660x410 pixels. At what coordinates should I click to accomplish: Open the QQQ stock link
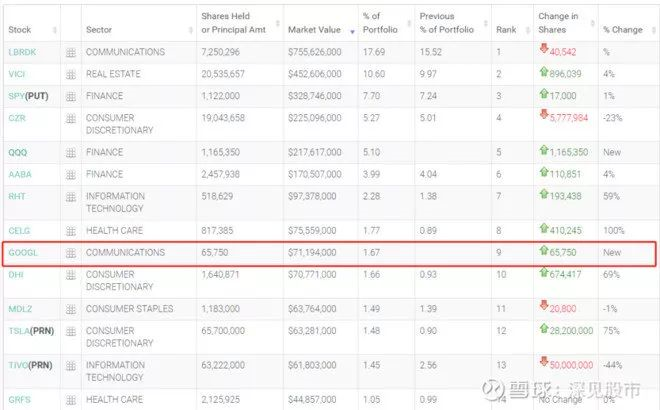click(x=18, y=152)
